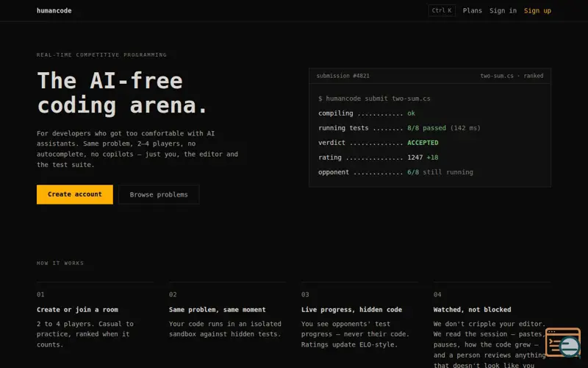Image resolution: width=588 pixels, height=368 pixels.
Task: Click the 'REAL-TIME COMPETITIVE PROGRAMMING' label
Action: tap(101, 54)
